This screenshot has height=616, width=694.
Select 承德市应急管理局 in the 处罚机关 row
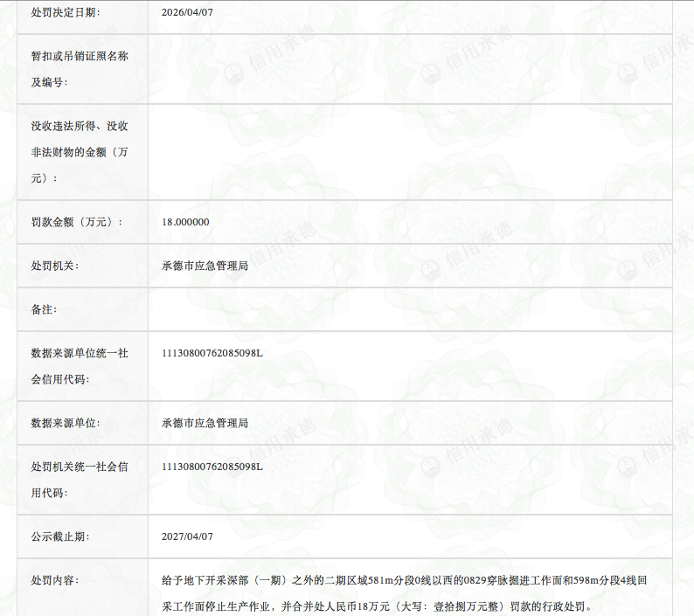205,266
